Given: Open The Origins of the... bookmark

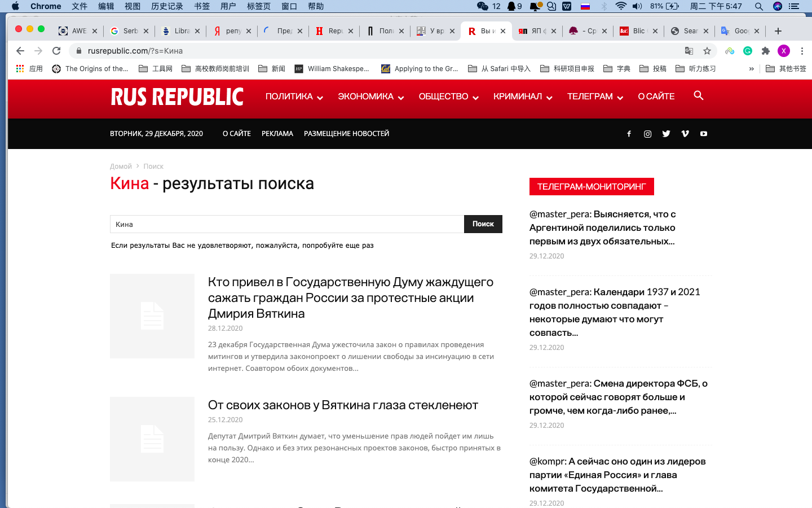Looking at the screenshot, I should [x=90, y=69].
